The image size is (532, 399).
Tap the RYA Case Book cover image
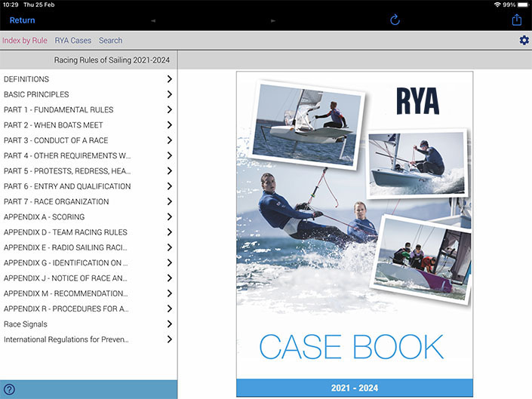coord(355,234)
